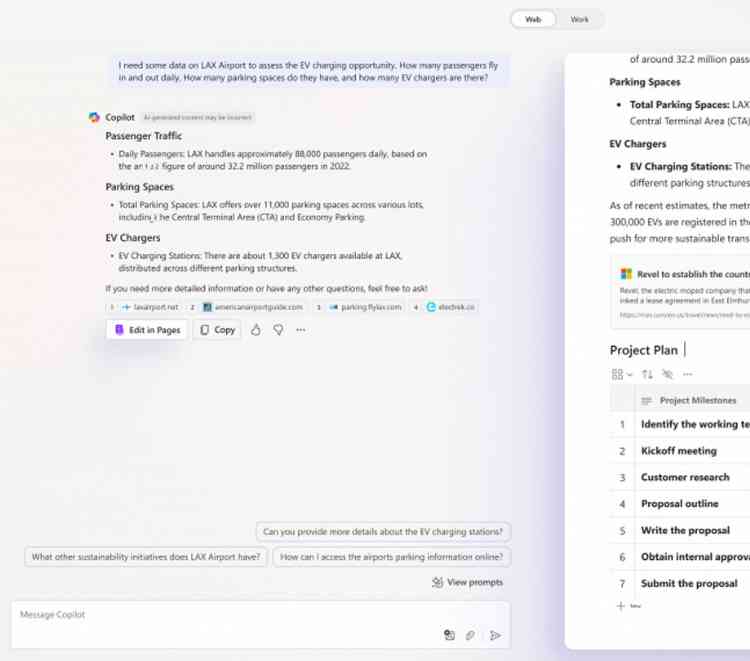This screenshot has height=661, width=750.
Task: Click the Project Milestones column header
Action: coord(693,400)
